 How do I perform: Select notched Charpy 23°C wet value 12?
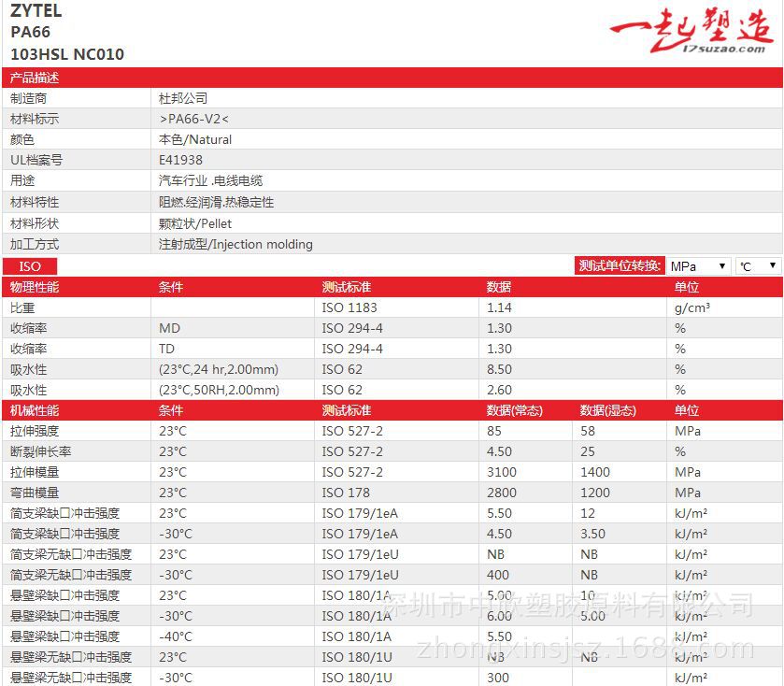pos(588,513)
